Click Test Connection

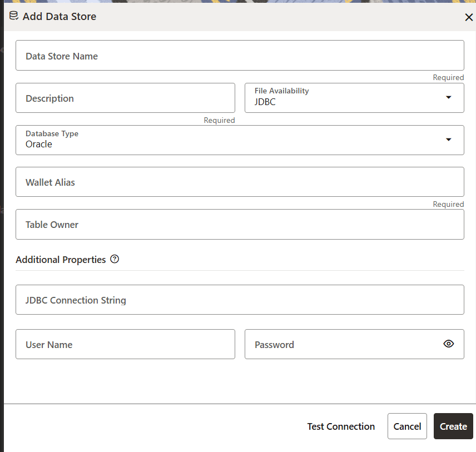pyautogui.click(x=341, y=426)
